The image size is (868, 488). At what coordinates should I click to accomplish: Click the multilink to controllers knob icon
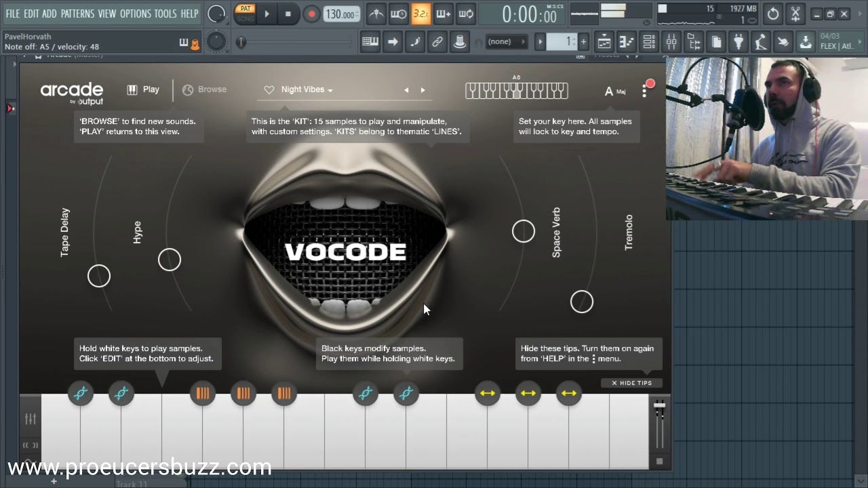(460, 42)
